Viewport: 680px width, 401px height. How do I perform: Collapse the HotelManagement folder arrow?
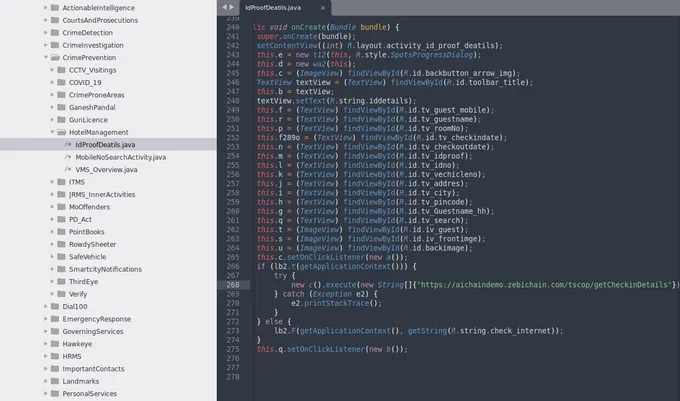pos(52,132)
